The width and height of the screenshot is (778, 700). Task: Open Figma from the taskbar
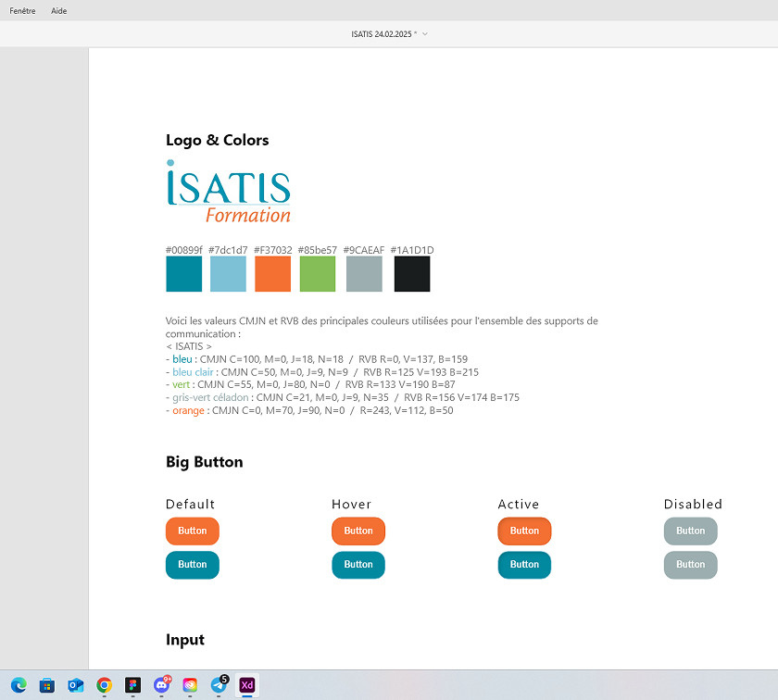tap(133, 685)
